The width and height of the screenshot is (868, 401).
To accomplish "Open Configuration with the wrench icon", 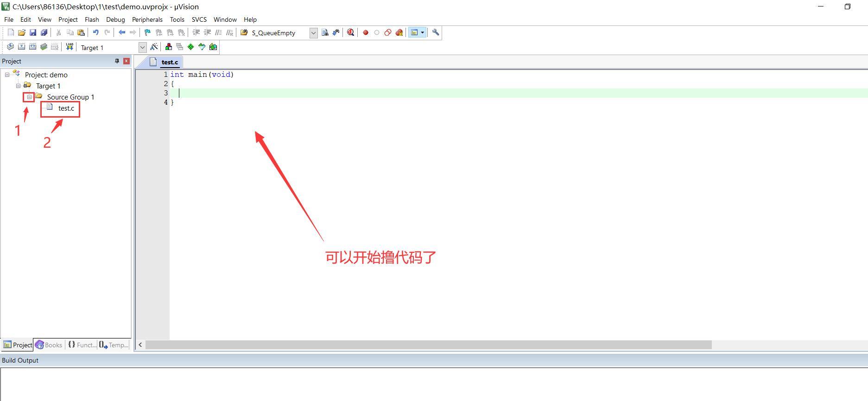I will click(436, 32).
